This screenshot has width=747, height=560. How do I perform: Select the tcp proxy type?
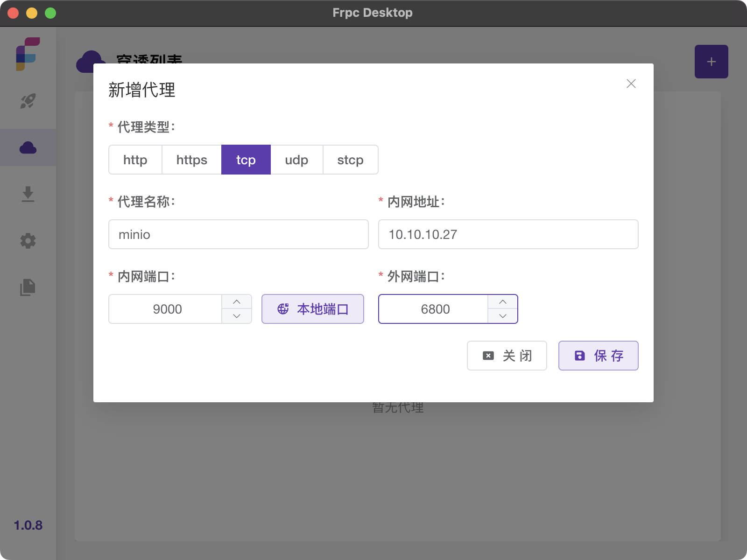(x=246, y=160)
